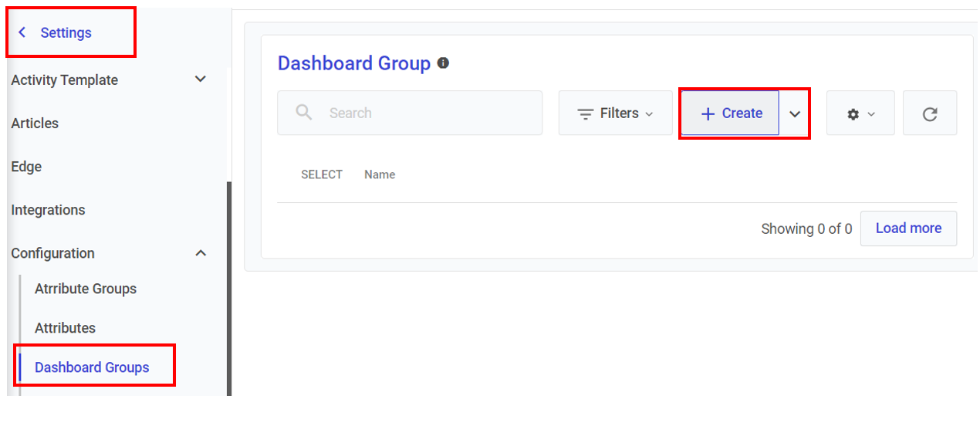Go to Integrations in the sidebar

pyautogui.click(x=48, y=210)
